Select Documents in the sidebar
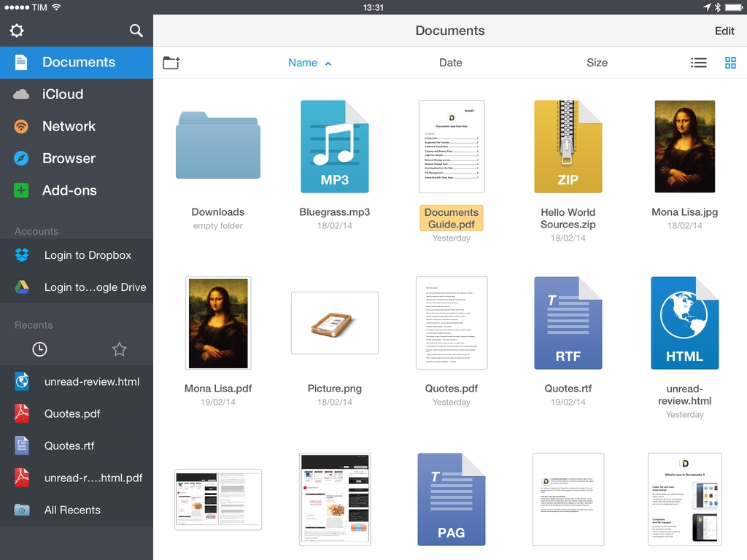The image size is (747, 560). 77,63
